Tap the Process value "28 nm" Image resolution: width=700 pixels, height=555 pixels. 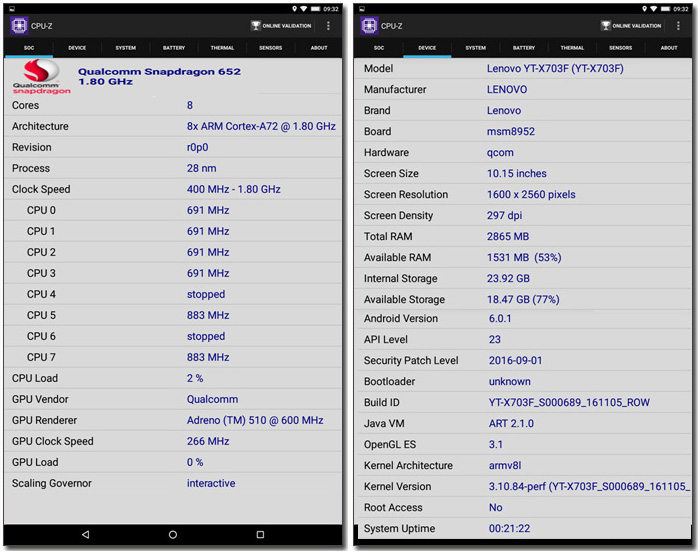[x=201, y=168]
